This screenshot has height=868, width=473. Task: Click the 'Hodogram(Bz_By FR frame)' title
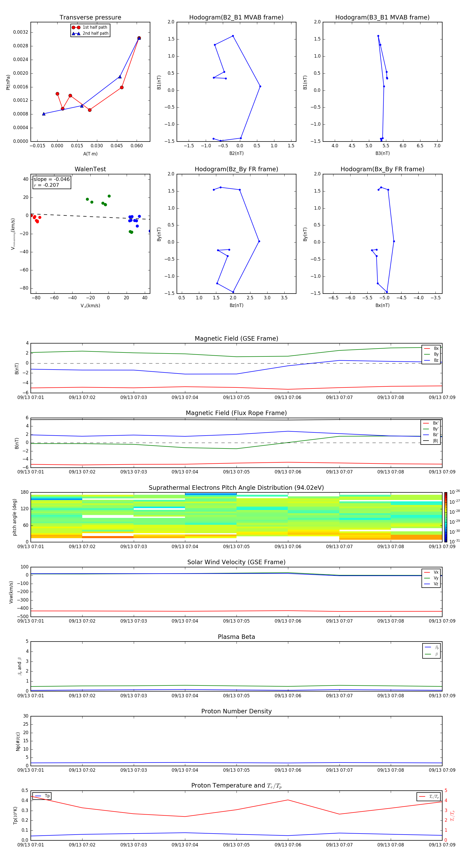(236, 169)
